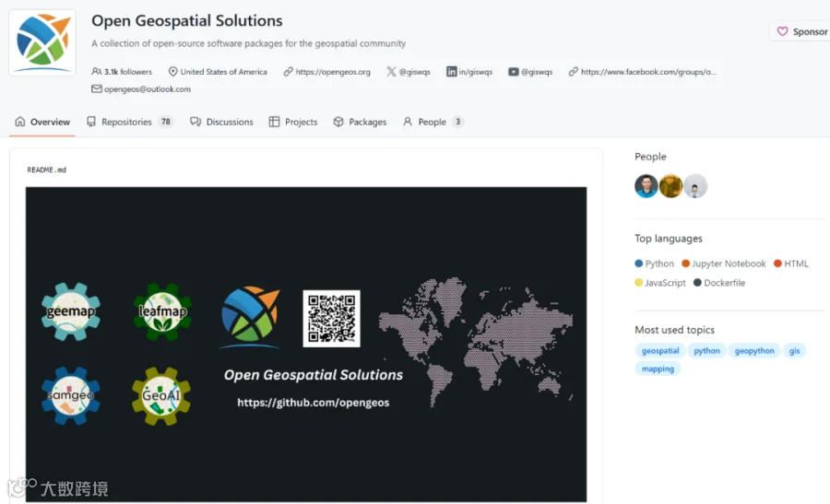The image size is (830, 504).
Task: Go to the Projects tab
Action: pyautogui.click(x=293, y=122)
